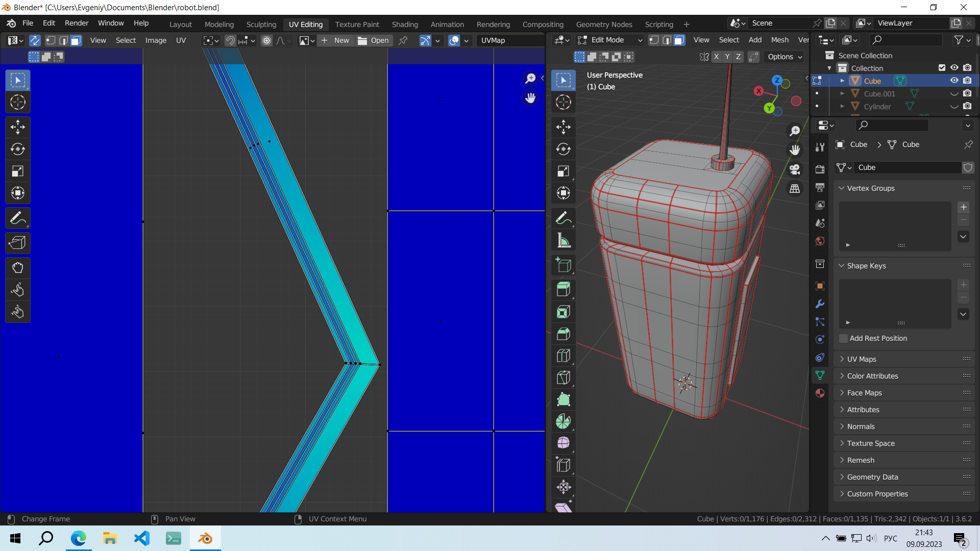980x551 pixels.
Task: Toggle camera view in 3D viewport
Action: click(x=795, y=169)
